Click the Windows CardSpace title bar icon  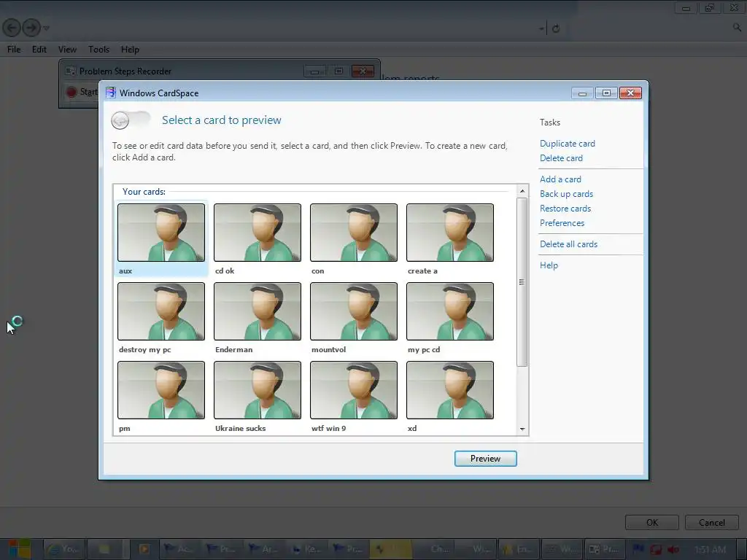point(111,93)
